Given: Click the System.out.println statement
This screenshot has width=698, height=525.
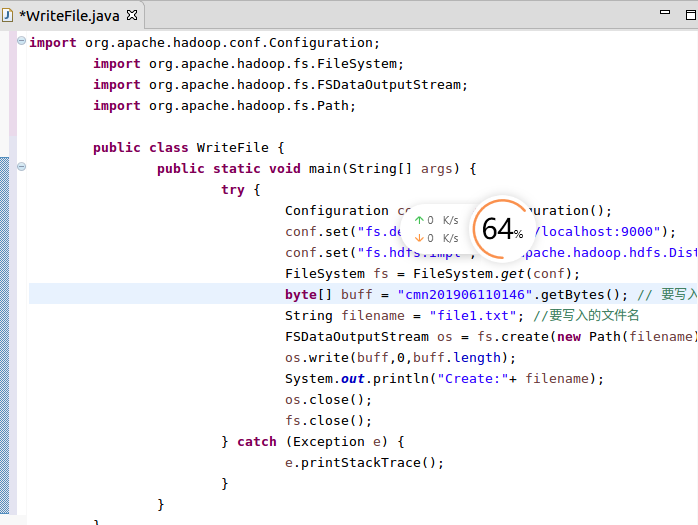Looking at the screenshot, I should pos(444,378).
